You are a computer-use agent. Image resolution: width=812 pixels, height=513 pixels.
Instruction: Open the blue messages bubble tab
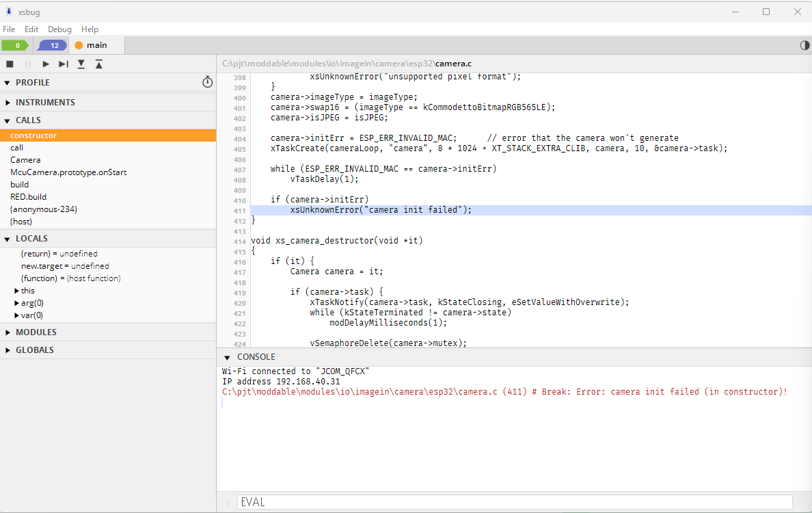click(52, 45)
